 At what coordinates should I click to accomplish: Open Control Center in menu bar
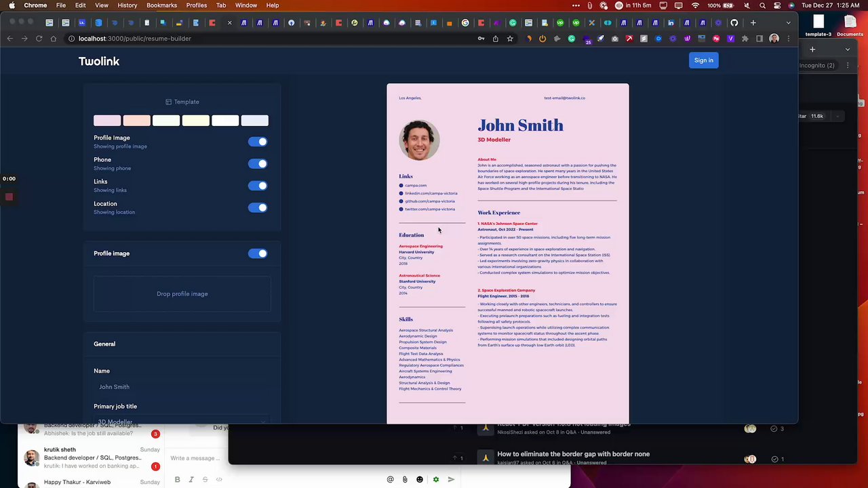(x=777, y=5)
